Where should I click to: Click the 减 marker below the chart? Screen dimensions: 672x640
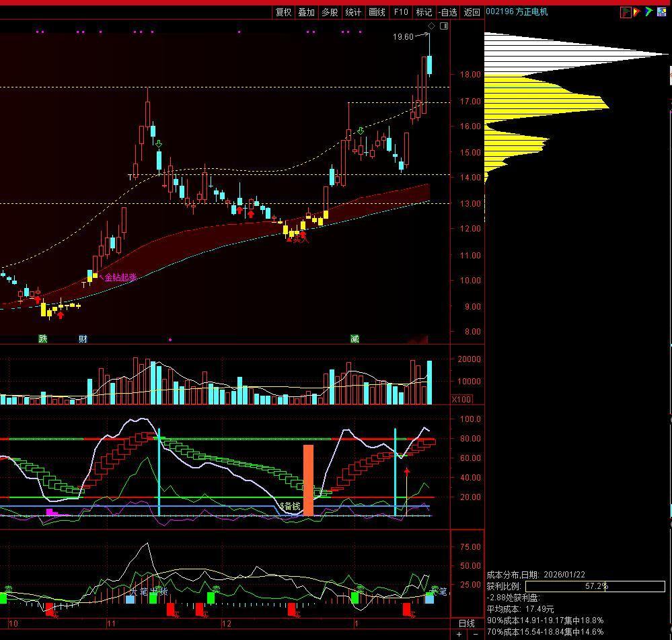tap(354, 339)
